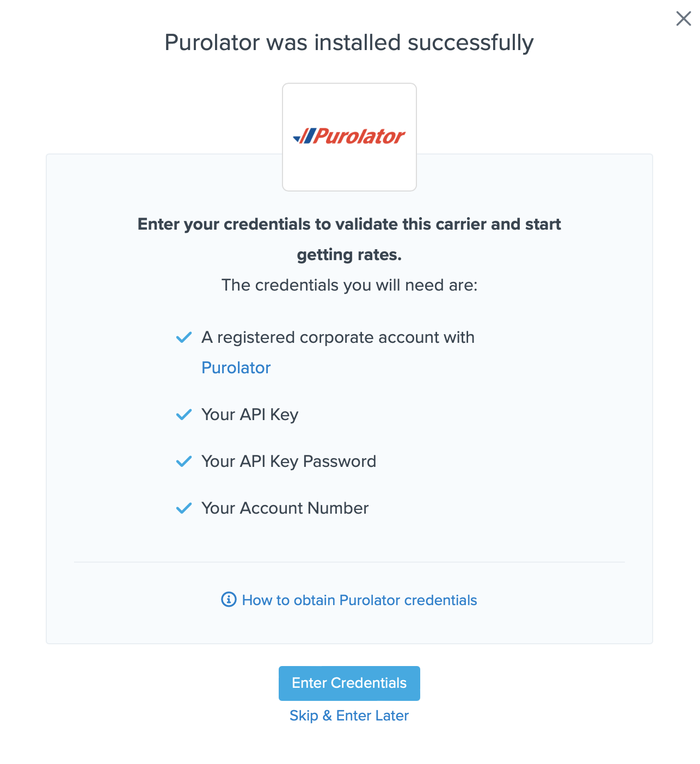Open the blue Purolator account link
Screen dimensions: 700x764
pyautogui.click(x=236, y=368)
